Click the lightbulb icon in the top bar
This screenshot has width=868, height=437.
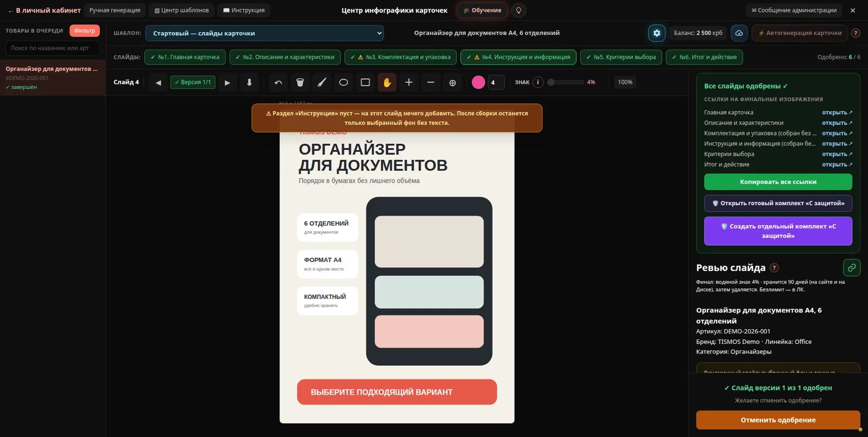(x=519, y=10)
